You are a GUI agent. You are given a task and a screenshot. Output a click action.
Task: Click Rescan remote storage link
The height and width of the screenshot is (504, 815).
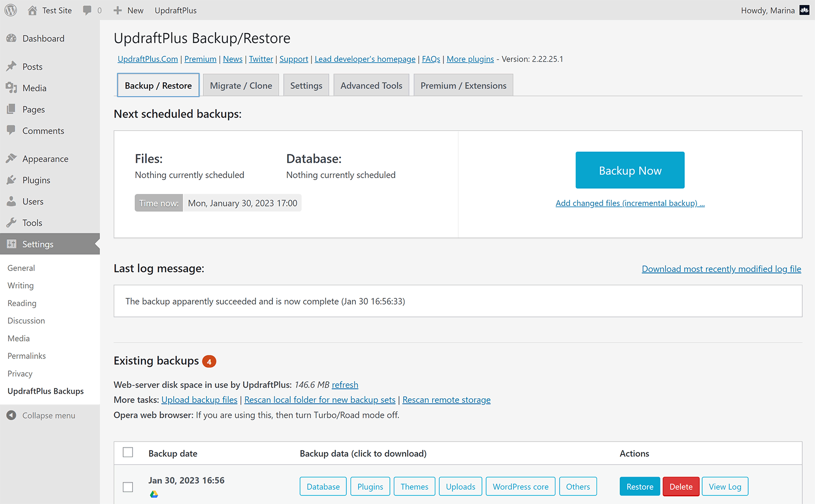[446, 399]
